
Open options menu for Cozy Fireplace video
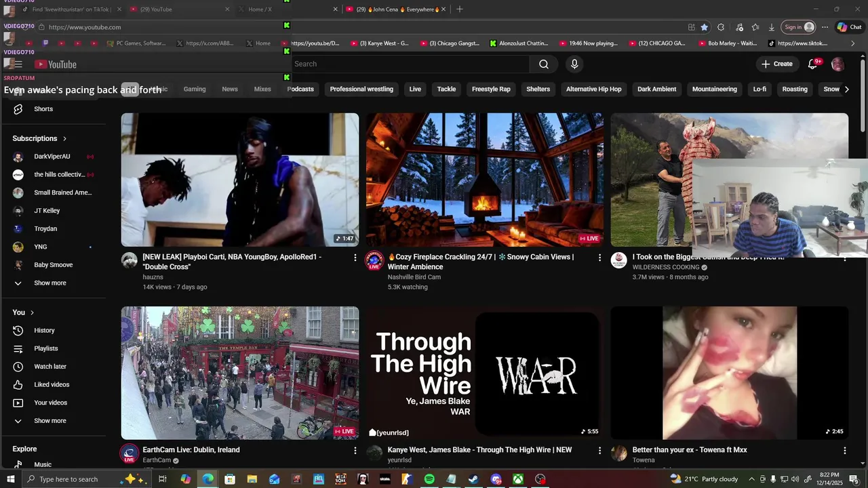[599, 258]
